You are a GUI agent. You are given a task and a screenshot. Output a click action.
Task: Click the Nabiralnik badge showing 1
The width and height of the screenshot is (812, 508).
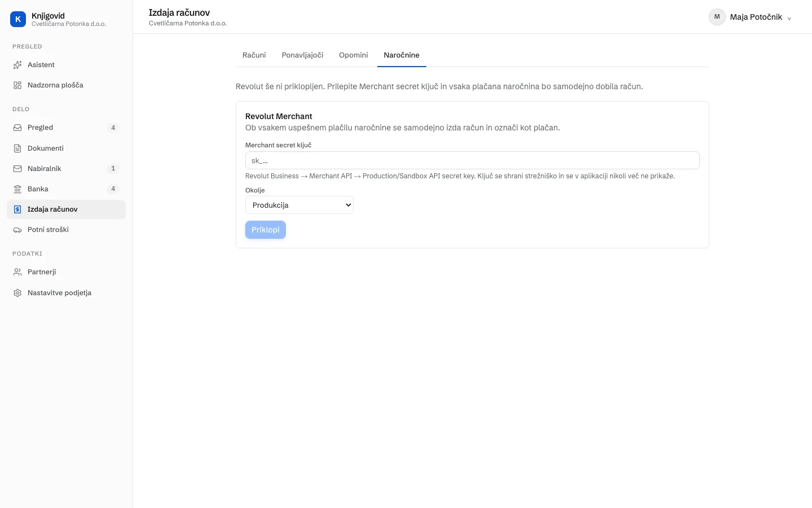[x=113, y=169]
